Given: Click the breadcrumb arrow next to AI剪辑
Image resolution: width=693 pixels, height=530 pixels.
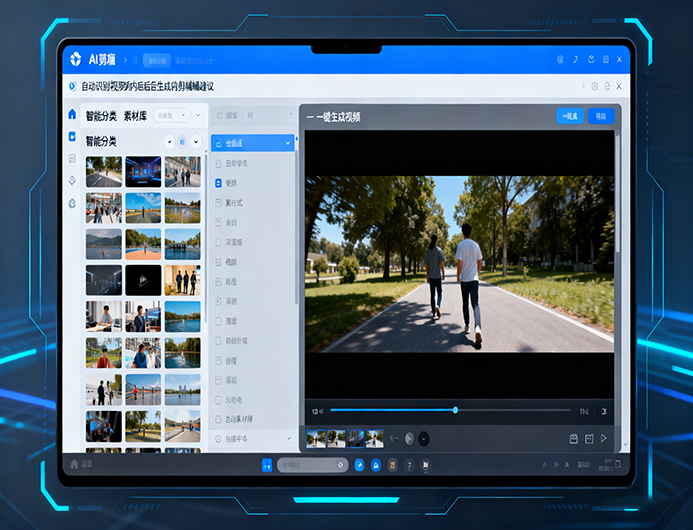Looking at the screenshot, I should (126, 60).
